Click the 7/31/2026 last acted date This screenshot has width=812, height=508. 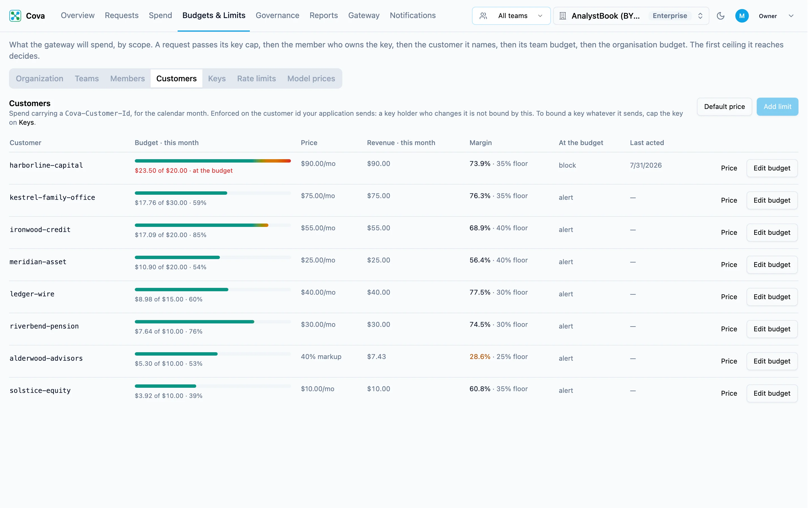tap(646, 165)
